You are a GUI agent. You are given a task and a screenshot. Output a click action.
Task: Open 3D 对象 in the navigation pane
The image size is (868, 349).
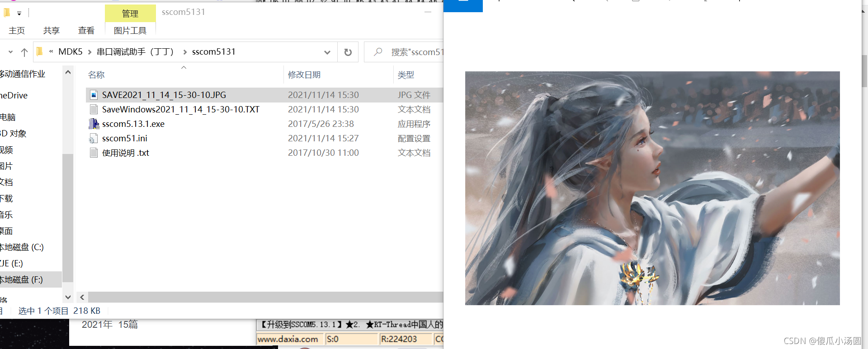[x=13, y=133]
